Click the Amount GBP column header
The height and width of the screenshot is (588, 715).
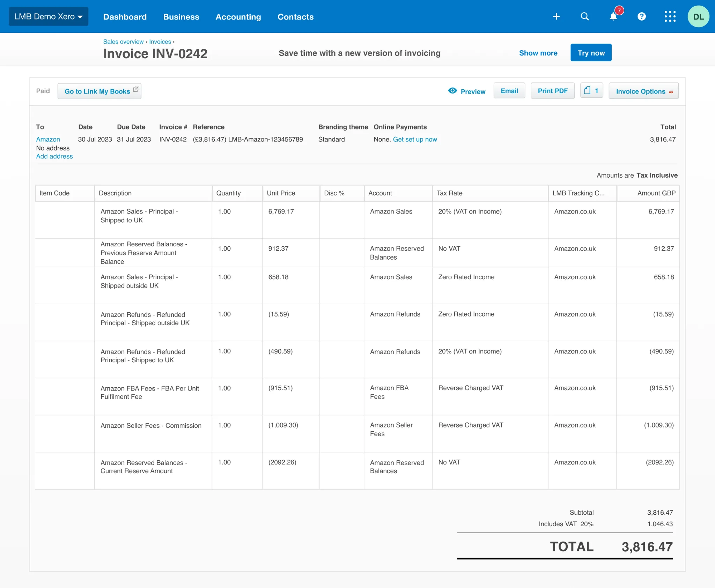click(x=648, y=193)
